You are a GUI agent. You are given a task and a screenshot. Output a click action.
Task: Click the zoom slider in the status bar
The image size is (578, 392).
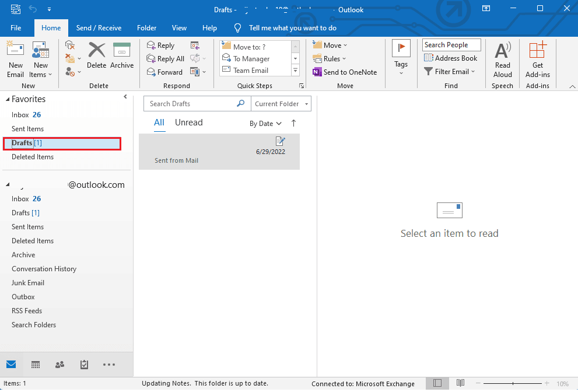coord(513,383)
